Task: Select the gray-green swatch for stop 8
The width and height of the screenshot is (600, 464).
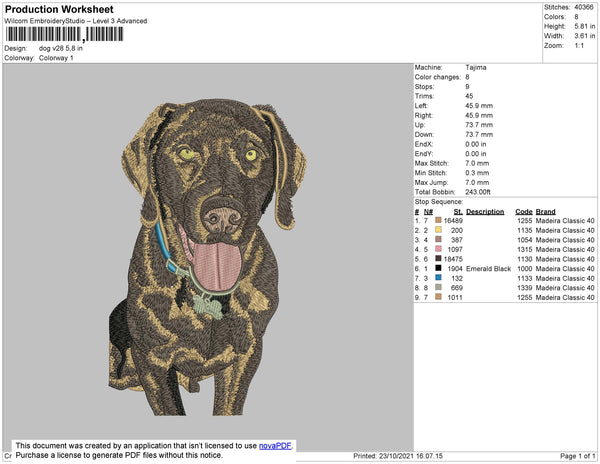Action: [x=438, y=288]
